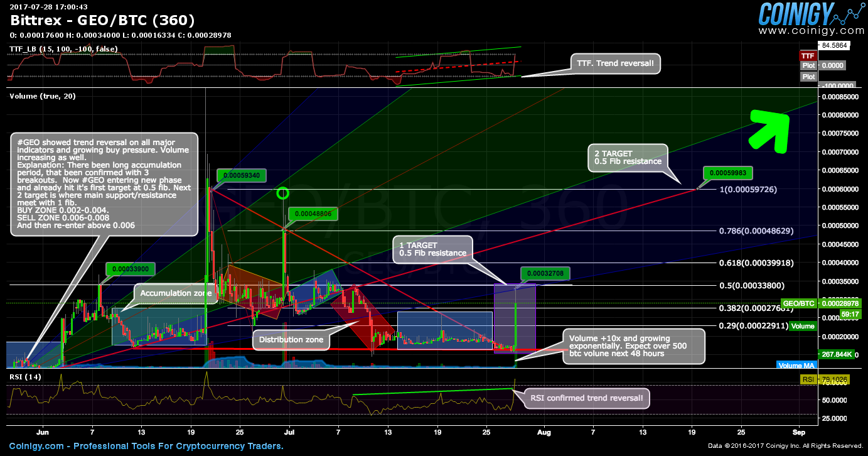Click the Coinigy.com Professional Tools footer text
Viewport: 868px width, 456px height.
click(146, 447)
